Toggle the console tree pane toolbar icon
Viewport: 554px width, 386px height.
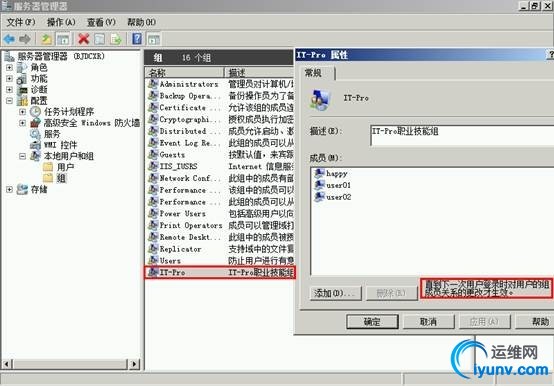point(63,39)
